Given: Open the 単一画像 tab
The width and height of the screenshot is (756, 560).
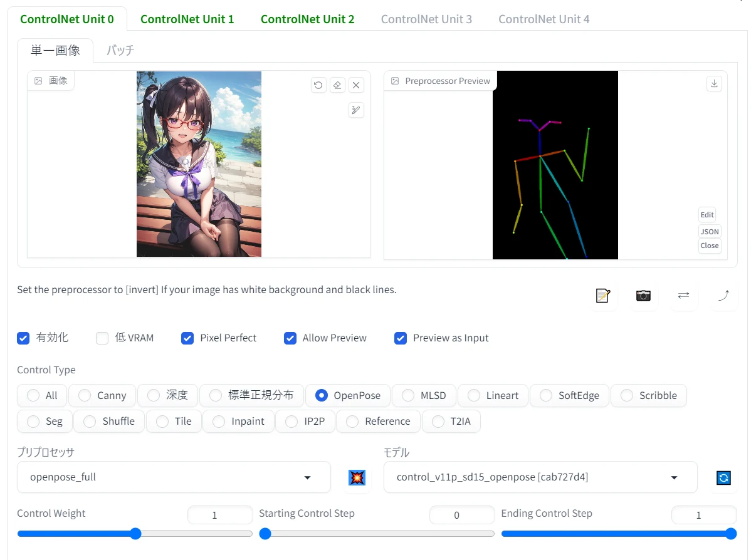Looking at the screenshot, I should [55, 50].
